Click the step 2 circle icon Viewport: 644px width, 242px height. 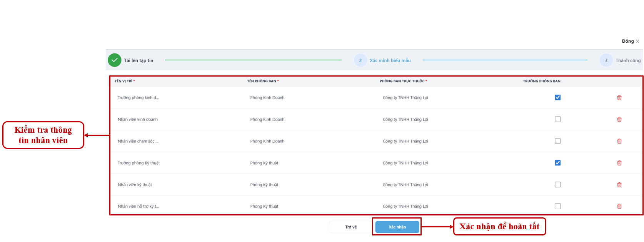point(360,60)
